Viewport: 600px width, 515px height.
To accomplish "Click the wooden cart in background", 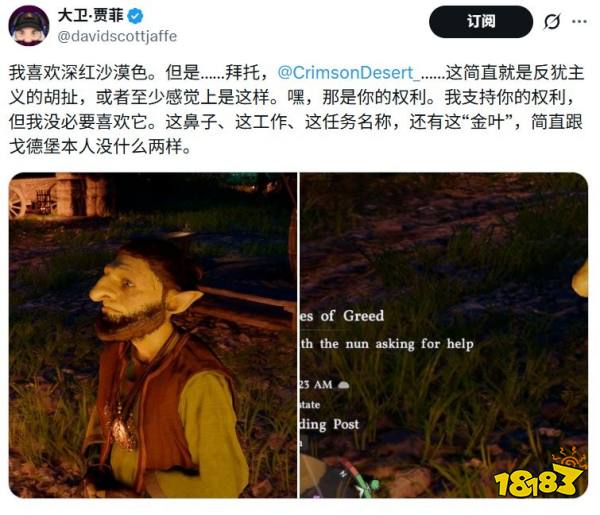I will pyautogui.click(x=34, y=199).
